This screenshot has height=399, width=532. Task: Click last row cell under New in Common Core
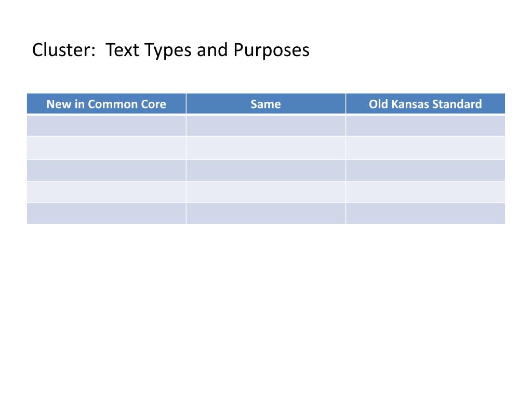107,214
